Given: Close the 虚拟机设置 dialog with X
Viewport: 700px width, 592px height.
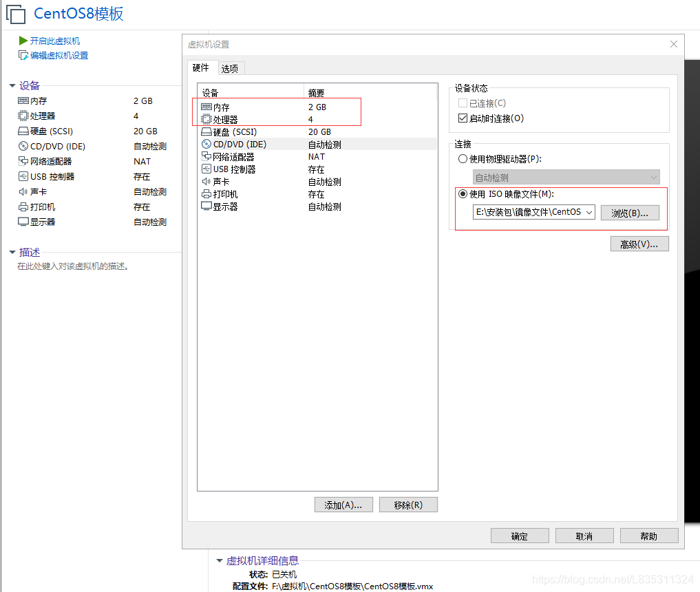Looking at the screenshot, I should (674, 44).
